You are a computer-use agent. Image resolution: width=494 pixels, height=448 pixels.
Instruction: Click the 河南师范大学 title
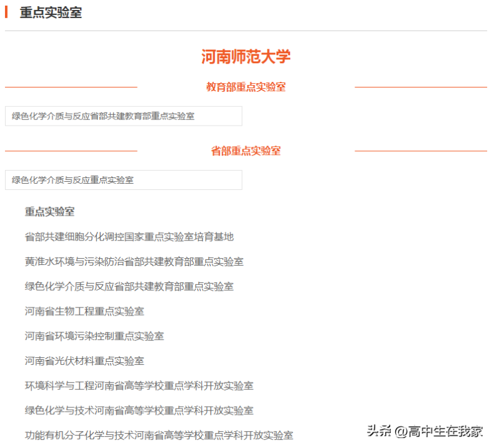click(246, 57)
